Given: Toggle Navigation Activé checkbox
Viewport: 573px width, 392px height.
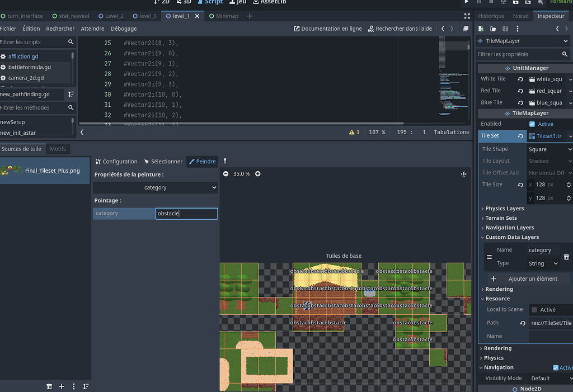Looking at the screenshot, I should pos(556,367).
